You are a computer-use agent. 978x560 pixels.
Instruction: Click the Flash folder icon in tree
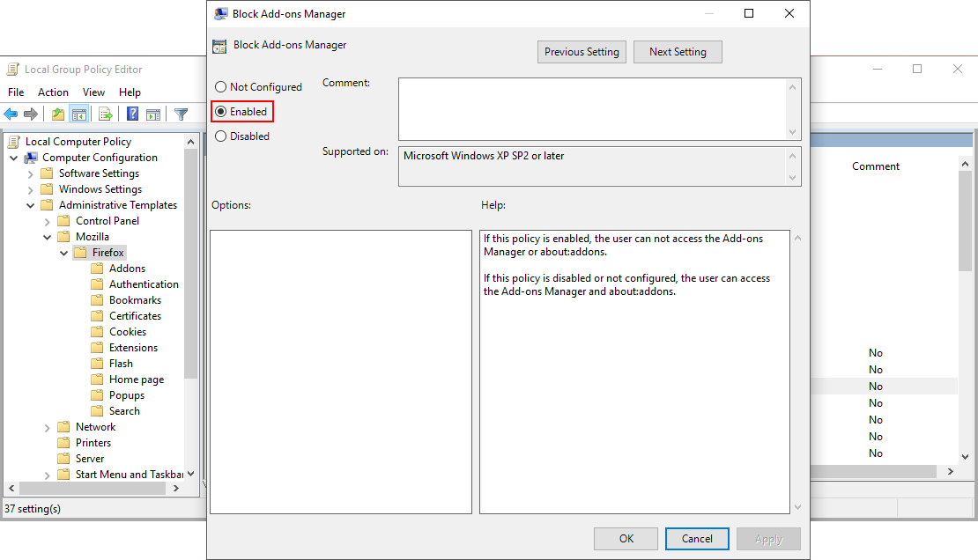coord(97,364)
